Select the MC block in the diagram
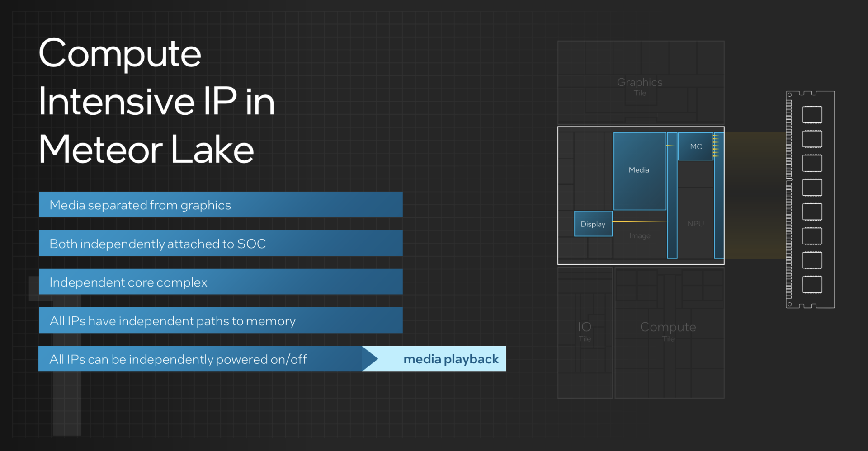 click(696, 146)
